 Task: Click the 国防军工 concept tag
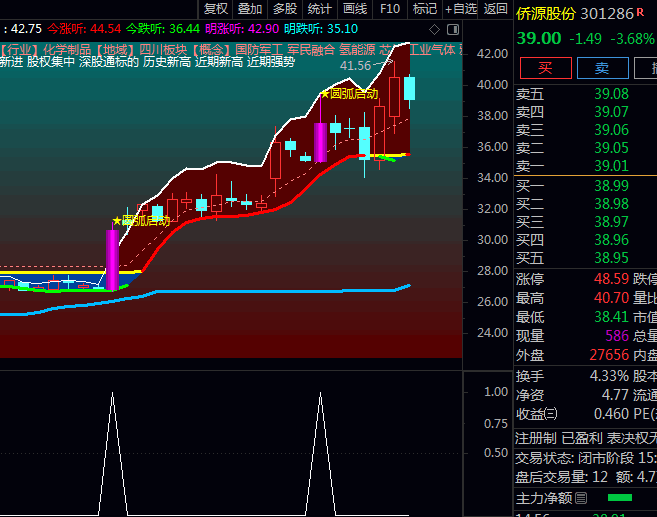[x=259, y=50]
